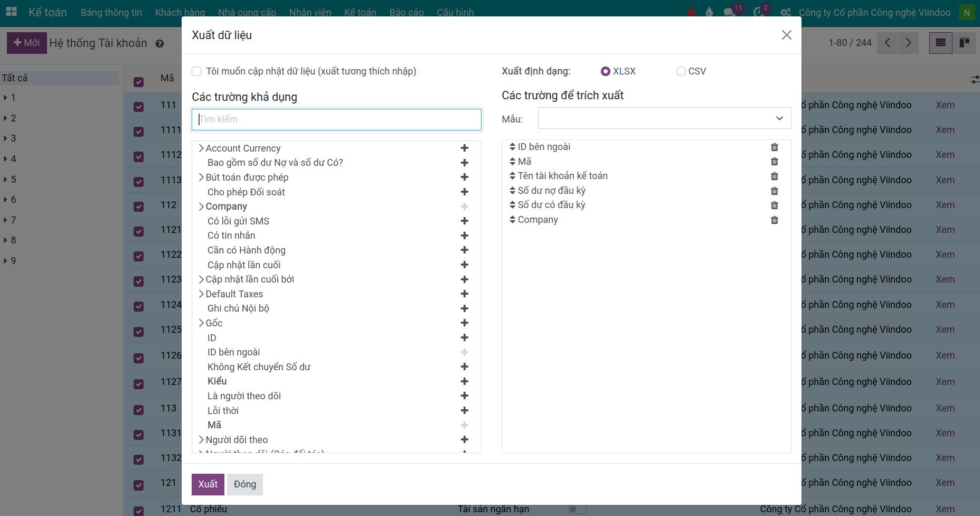
Task: Add 'Cho phép Đối soát' field via plus
Action: (x=464, y=192)
